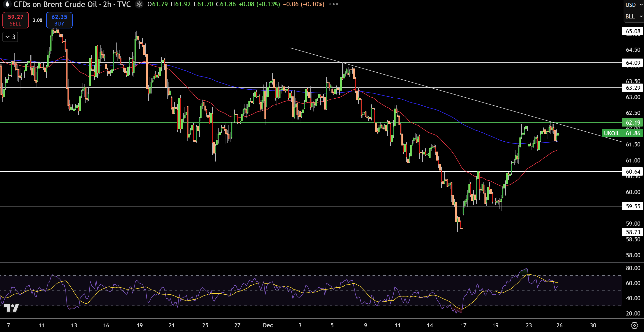Open chart settings gear icon at bottom right
This screenshot has height=332, width=644.
coord(635,325)
